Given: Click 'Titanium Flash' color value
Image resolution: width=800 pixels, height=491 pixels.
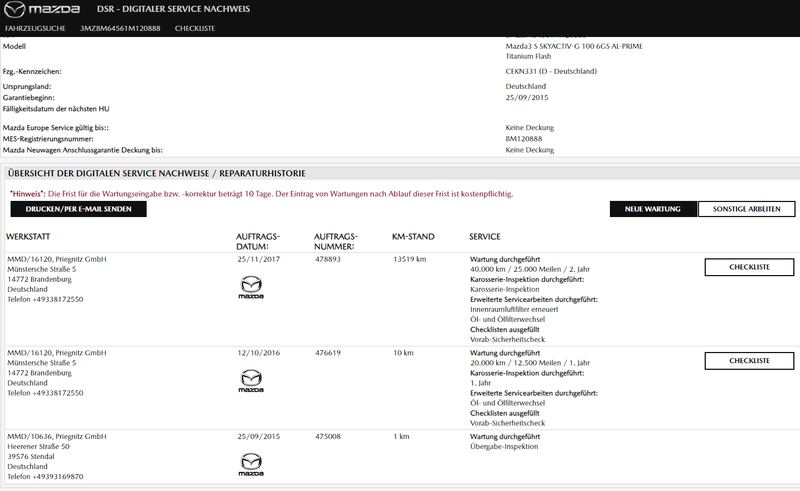Looking at the screenshot, I should pos(528,57).
